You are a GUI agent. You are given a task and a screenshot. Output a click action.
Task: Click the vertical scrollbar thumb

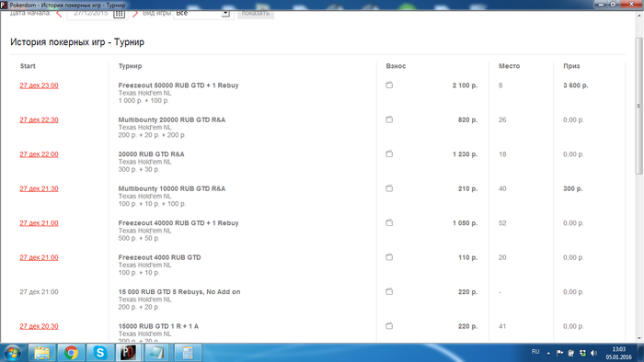[638, 106]
